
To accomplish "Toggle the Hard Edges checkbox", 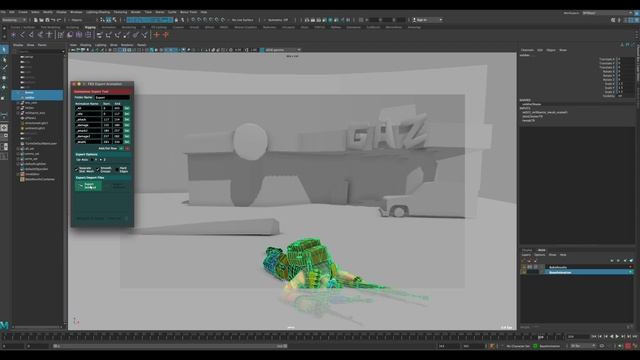I will [117, 169].
